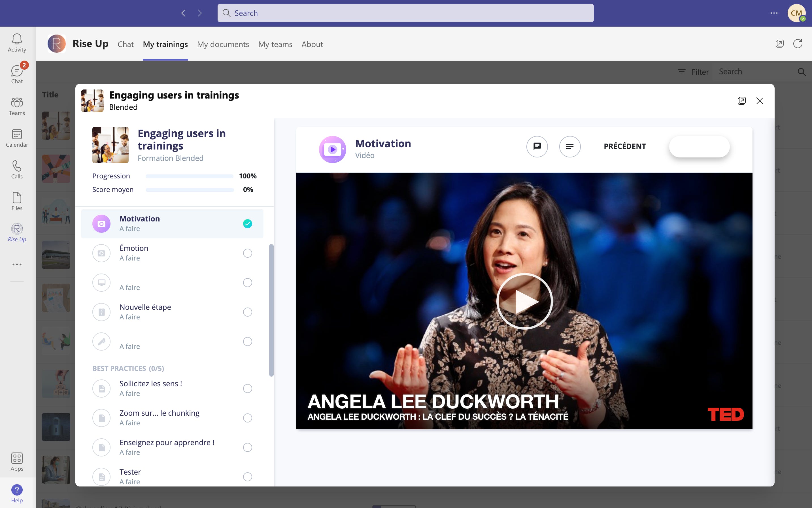Open the Calendar app in sidebar

pos(17,138)
